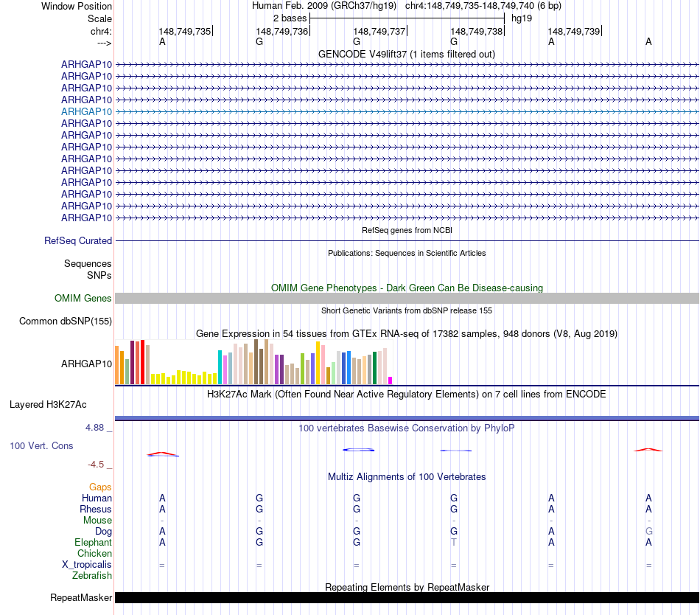The width and height of the screenshot is (700, 615).
Task: Click the gray T base in the Elephant row
Action: [x=454, y=542]
